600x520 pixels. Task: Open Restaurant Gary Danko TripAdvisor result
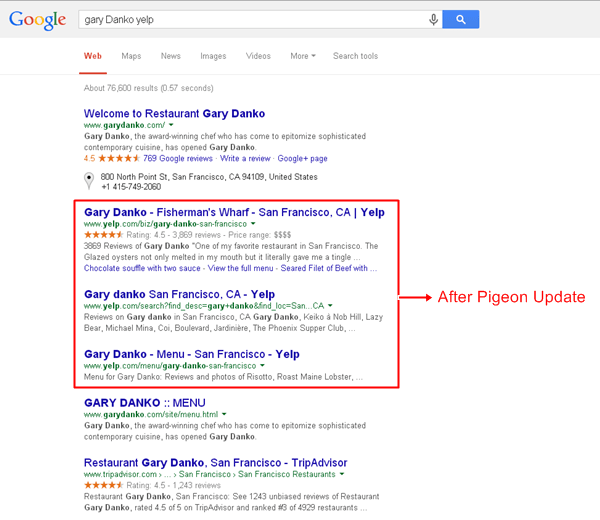(x=215, y=463)
